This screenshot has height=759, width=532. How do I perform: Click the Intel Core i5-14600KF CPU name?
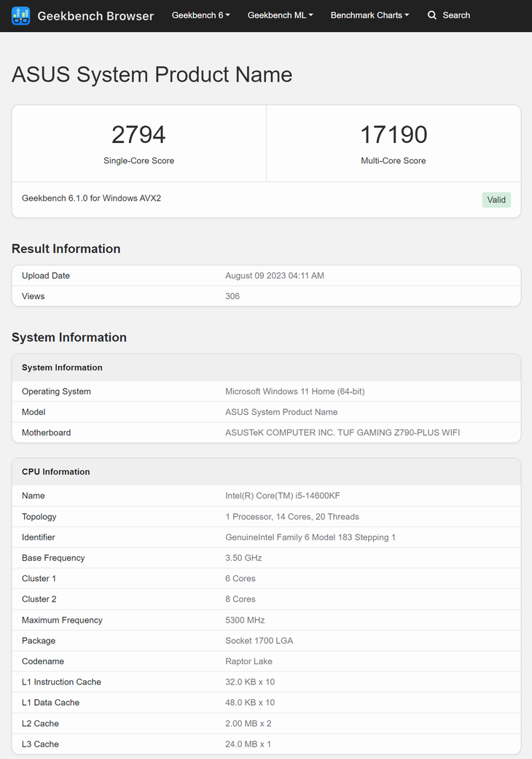pos(283,496)
